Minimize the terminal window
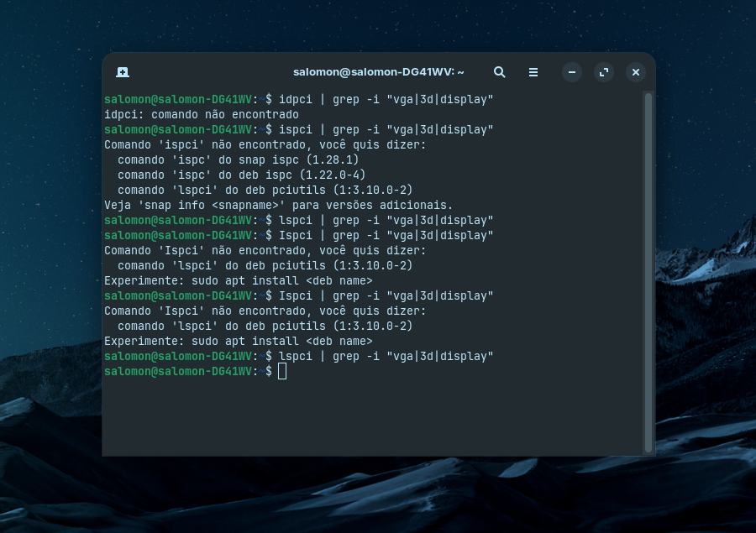756x533 pixels. point(571,72)
